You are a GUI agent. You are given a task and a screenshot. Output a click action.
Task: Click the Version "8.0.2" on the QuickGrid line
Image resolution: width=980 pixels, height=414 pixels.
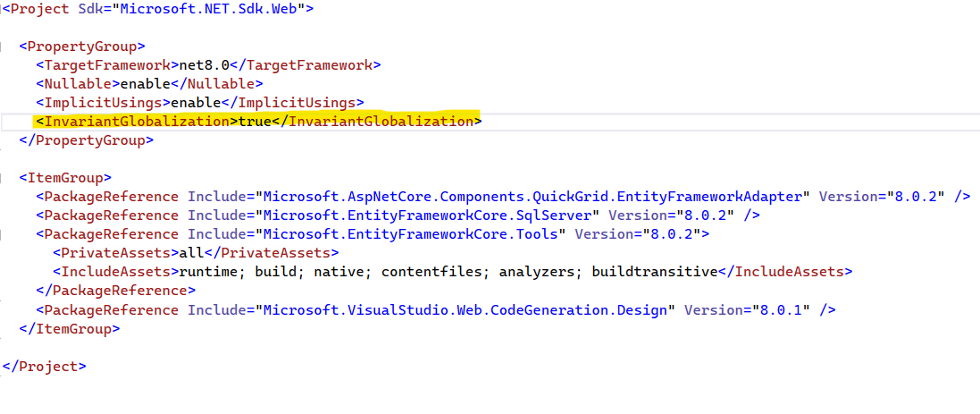[915, 197]
